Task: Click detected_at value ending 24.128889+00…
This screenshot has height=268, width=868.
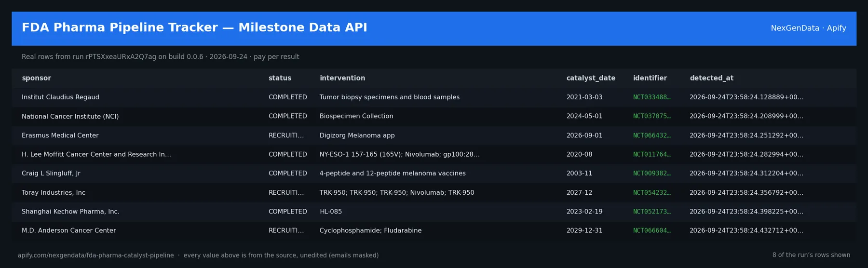Action: pos(746,97)
